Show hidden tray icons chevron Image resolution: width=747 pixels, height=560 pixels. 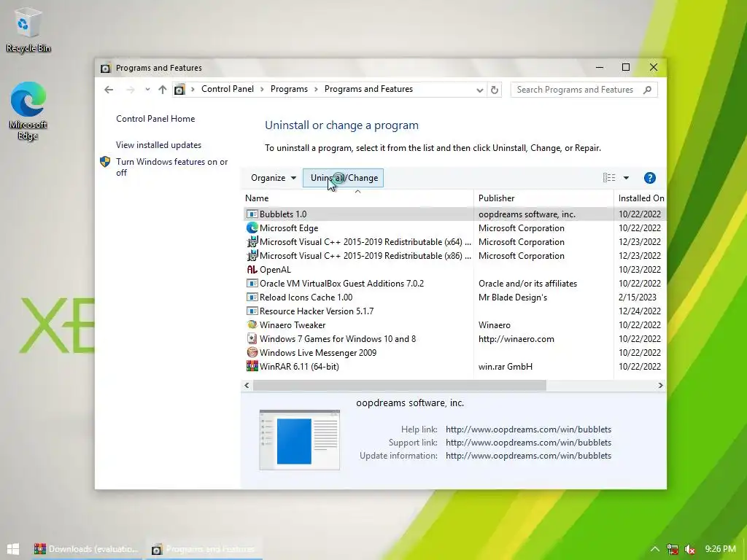[x=655, y=549]
